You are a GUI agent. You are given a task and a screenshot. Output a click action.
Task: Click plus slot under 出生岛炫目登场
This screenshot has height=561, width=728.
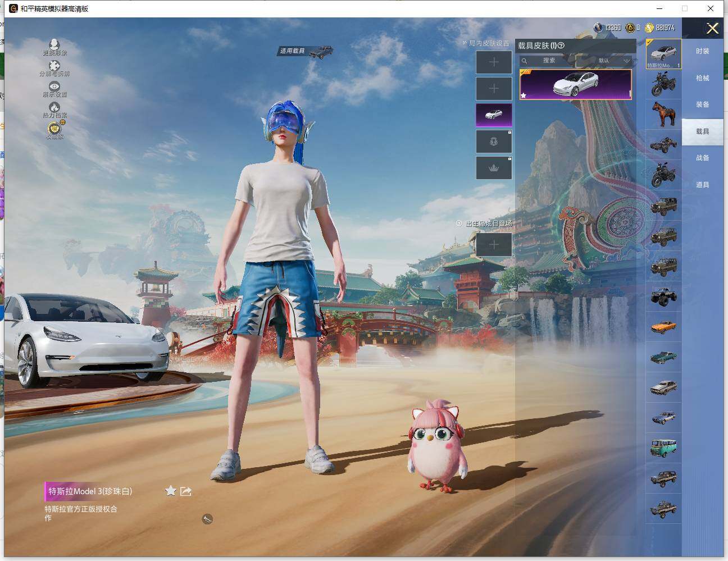tap(494, 245)
